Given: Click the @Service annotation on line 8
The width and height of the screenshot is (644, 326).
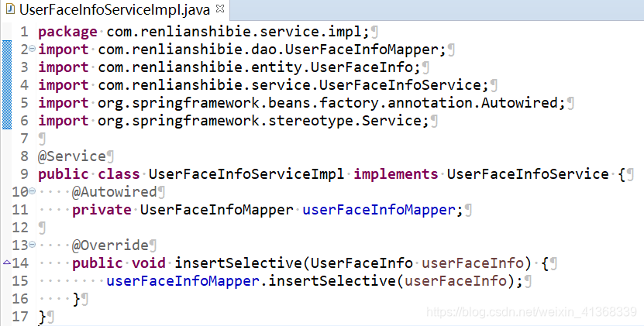Looking at the screenshot, I should (x=72, y=156).
